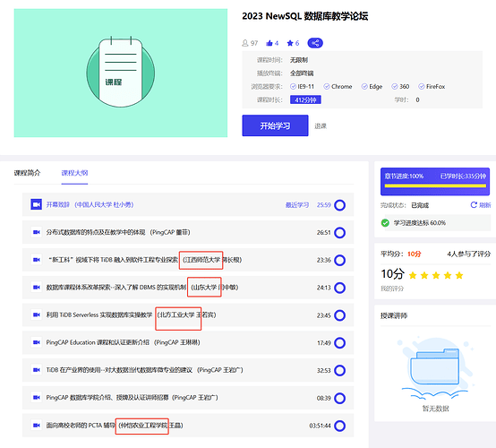This screenshot has width=496, height=448.
Task: Click video icon of "新工科" 视域下 lesson
Action: (x=37, y=260)
